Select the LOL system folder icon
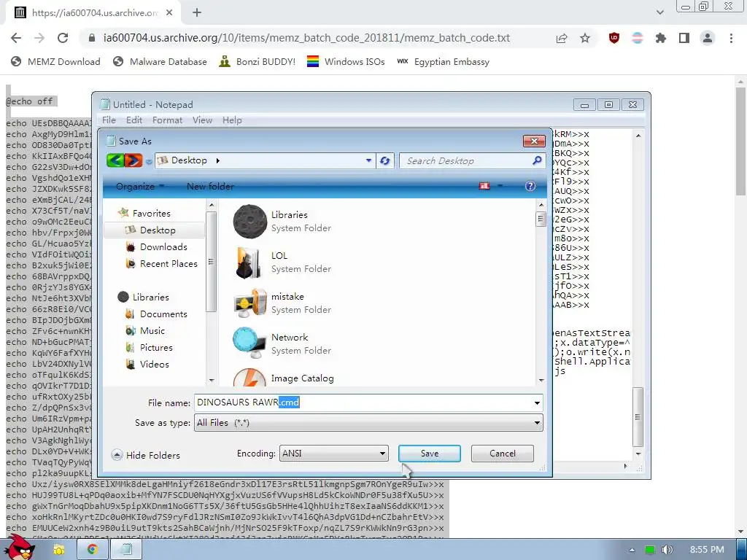747x560 pixels. (248, 262)
